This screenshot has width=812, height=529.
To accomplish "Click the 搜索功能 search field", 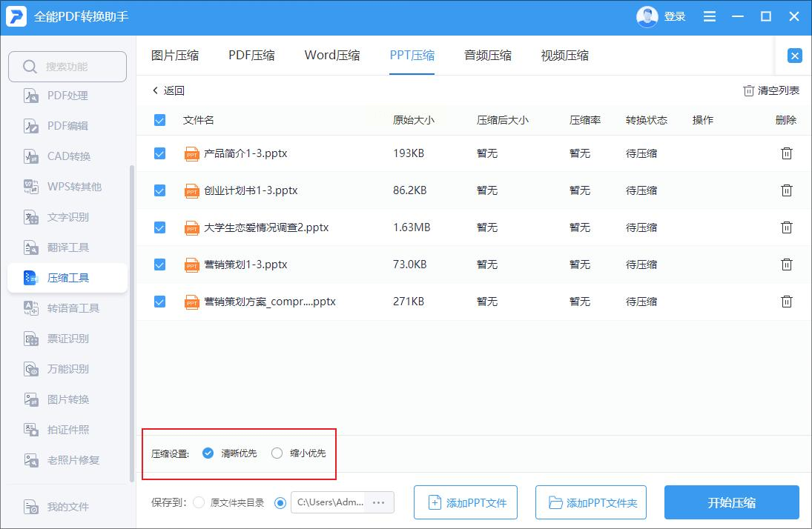I will pyautogui.click(x=67, y=67).
